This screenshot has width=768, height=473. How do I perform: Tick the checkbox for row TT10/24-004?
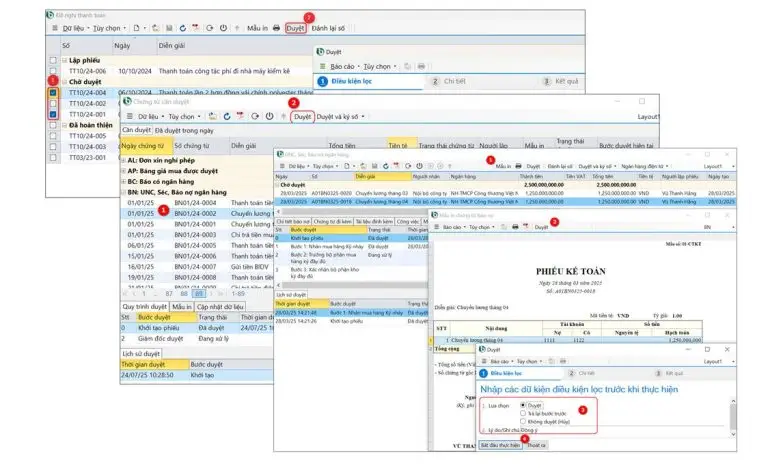(54, 92)
